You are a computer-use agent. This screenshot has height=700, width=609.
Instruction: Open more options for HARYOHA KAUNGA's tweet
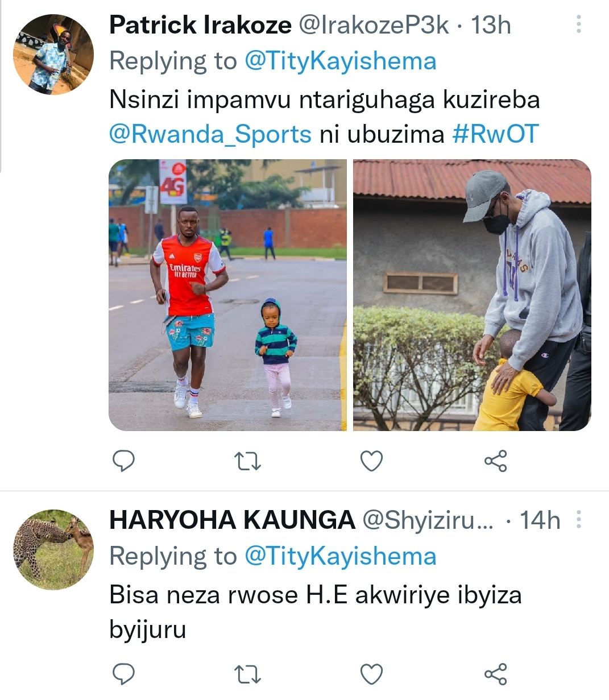(579, 520)
